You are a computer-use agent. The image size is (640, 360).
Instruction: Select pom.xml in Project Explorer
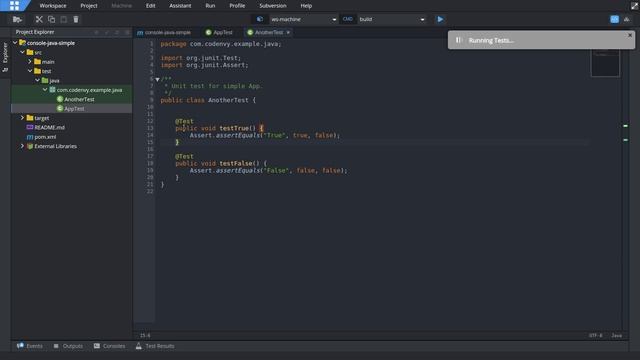tap(45, 137)
